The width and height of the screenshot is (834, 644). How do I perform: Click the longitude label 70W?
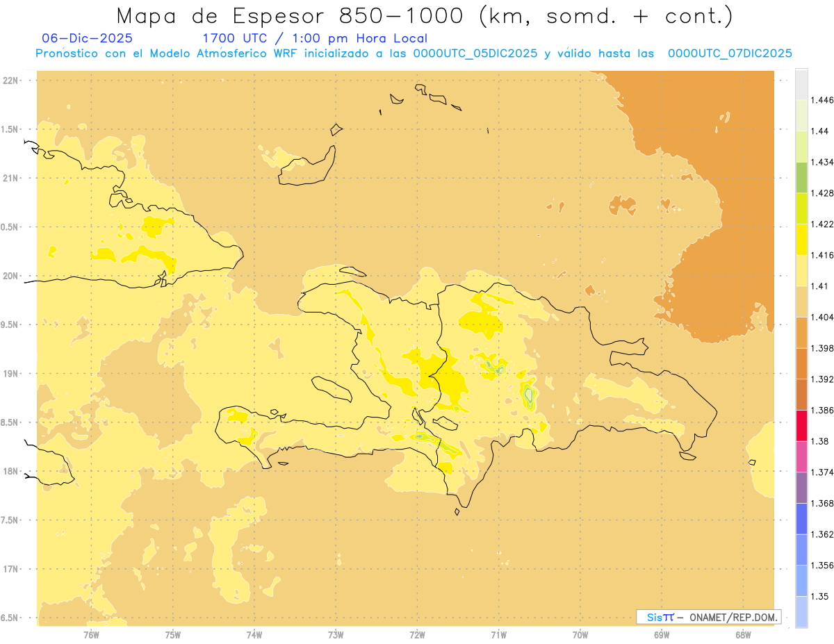coord(580,634)
